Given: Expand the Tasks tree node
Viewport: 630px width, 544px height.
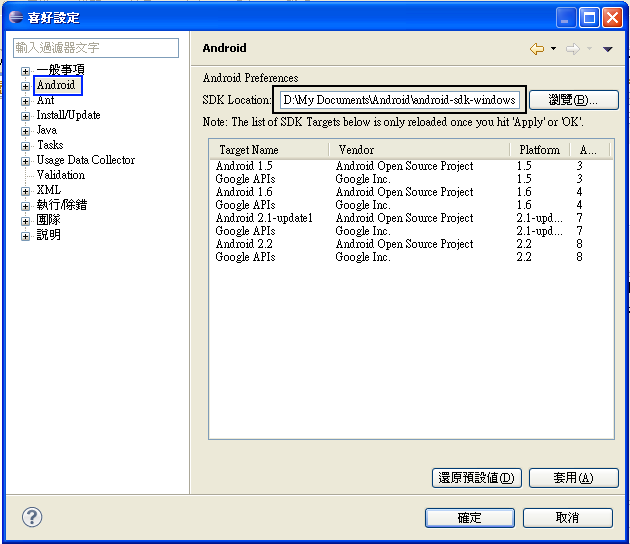Looking at the screenshot, I should 25,146.
